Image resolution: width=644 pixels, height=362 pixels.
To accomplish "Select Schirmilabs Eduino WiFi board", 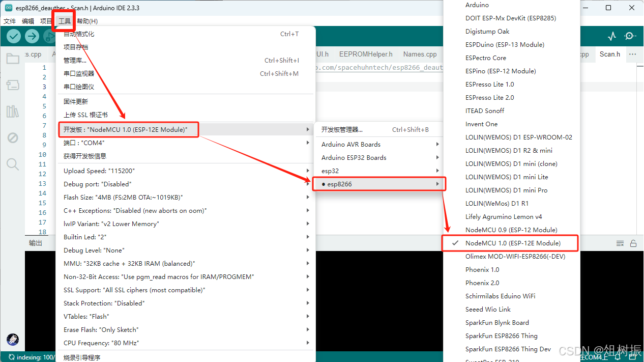I will tap(511, 296).
